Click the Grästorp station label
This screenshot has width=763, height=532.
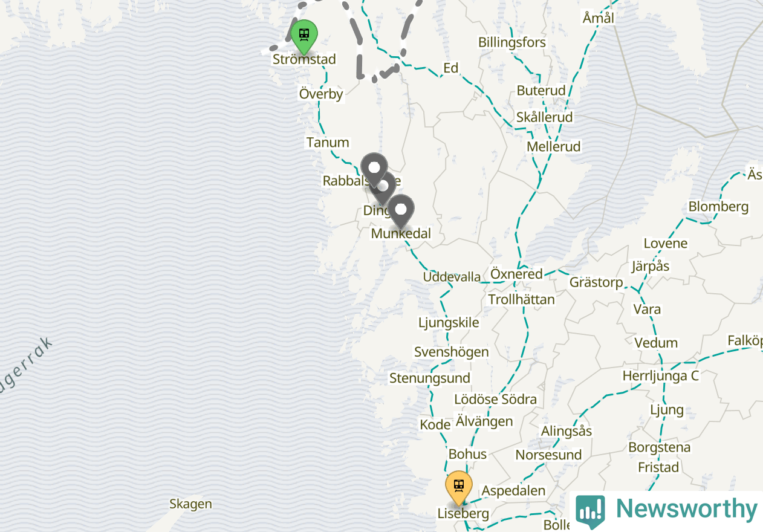click(x=596, y=282)
